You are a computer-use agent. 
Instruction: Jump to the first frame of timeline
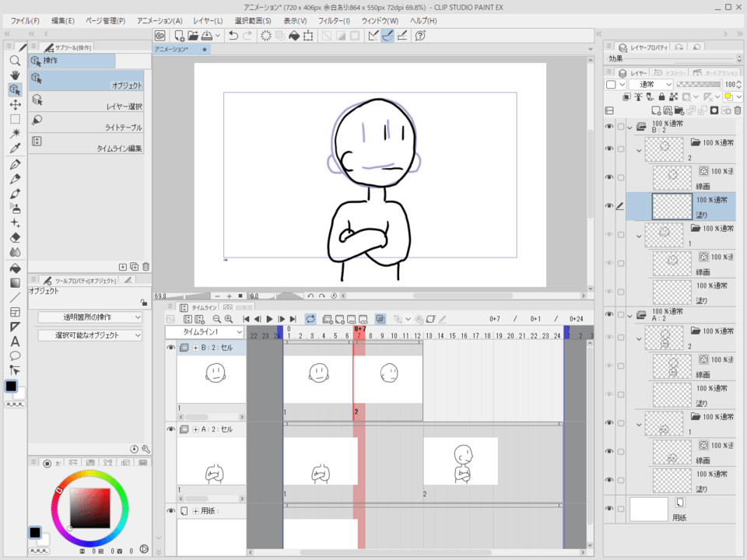pos(246,319)
